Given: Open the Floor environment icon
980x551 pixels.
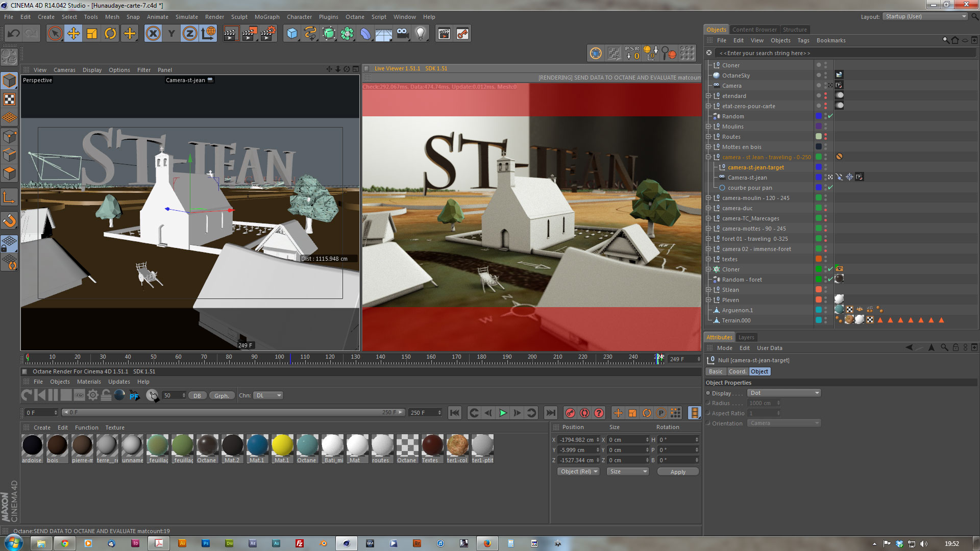Looking at the screenshot, I should click(384, 34).
